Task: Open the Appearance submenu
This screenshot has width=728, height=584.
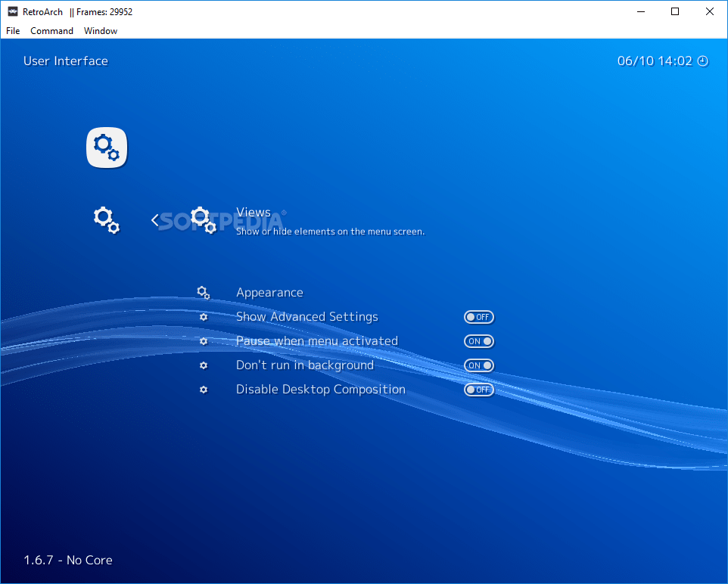Action: [269, 293]
